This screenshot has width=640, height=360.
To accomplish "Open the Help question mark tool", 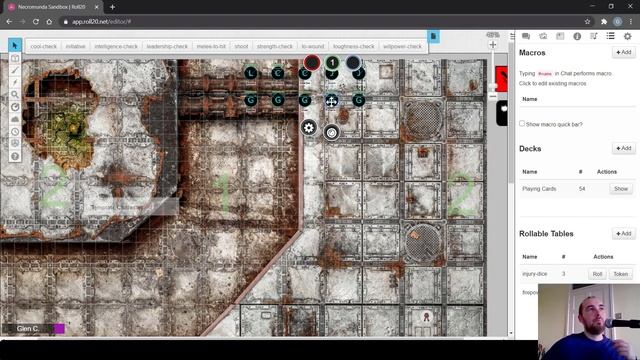I will tap(15, 156).
